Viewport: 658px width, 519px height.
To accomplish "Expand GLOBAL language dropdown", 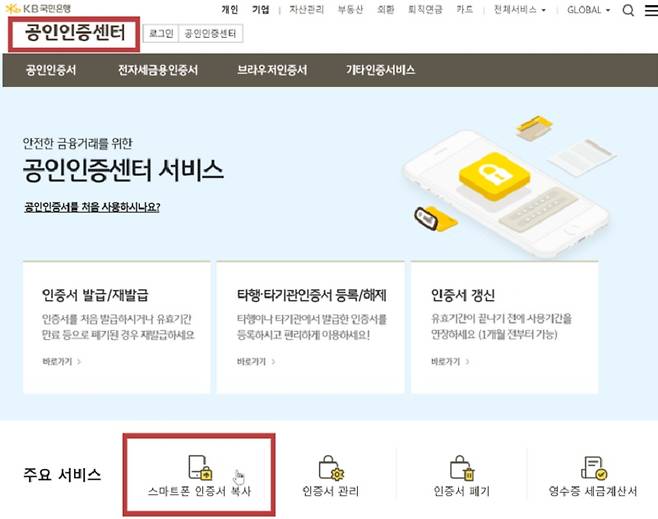I will coord(588,10).
